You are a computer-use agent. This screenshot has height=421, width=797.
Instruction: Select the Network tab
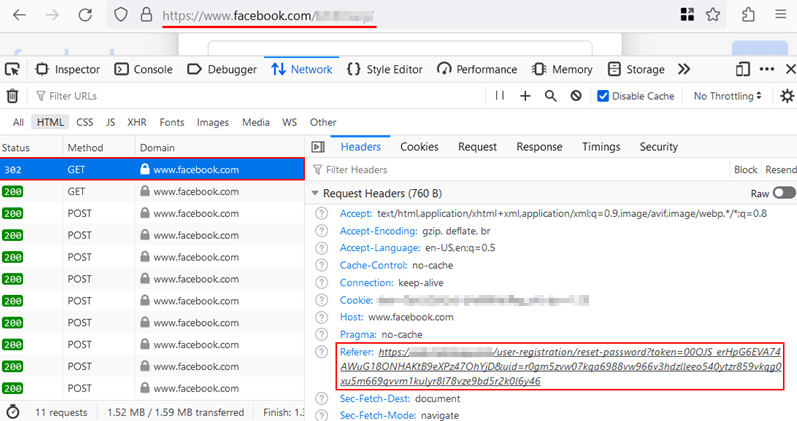tap(301, 69)
